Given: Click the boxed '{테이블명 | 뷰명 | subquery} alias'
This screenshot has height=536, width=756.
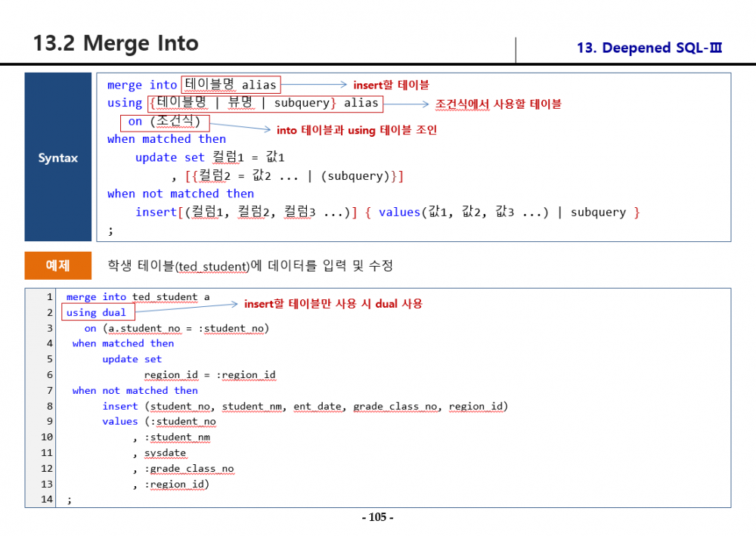Looking at the screenshot, I should tap(265, 103).
